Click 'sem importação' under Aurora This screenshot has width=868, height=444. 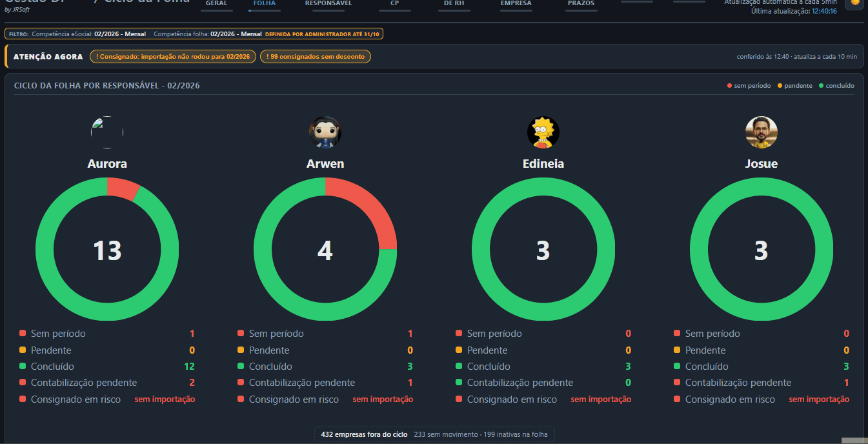coord(165,399)
